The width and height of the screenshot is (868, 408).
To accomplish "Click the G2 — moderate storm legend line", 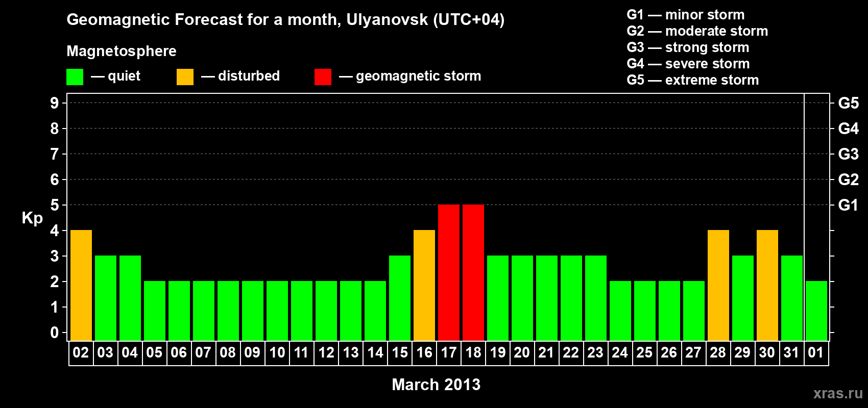I will pos(697,31).
